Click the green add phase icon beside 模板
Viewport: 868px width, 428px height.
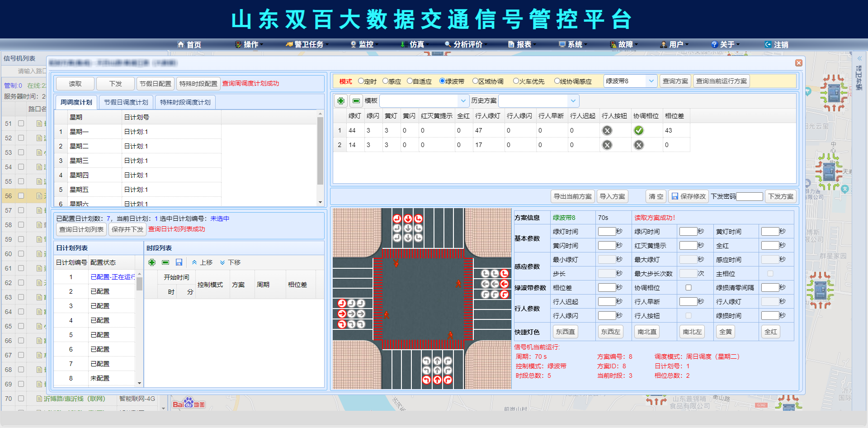[341, 101]
